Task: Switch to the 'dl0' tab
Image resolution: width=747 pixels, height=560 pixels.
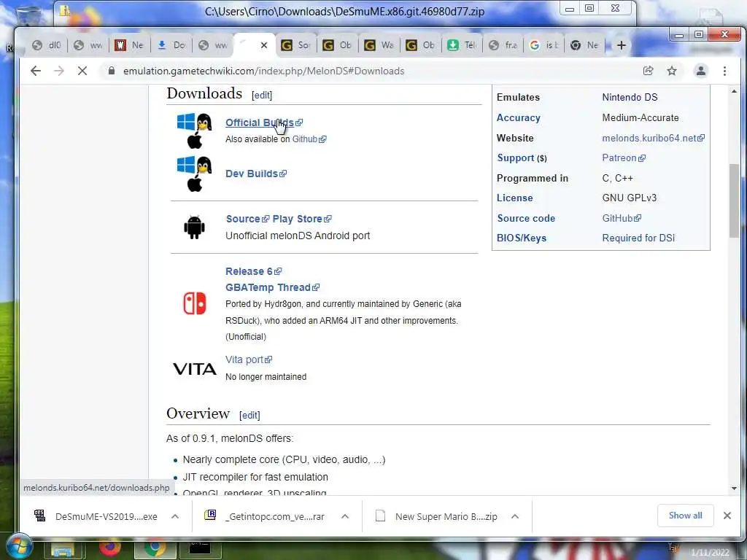Action: click(47, 45)
